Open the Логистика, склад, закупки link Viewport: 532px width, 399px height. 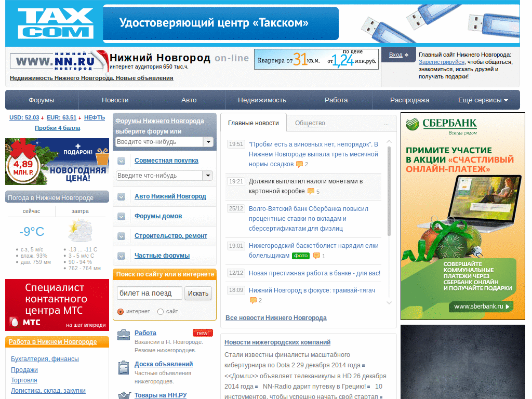click(x=48, y=391)
